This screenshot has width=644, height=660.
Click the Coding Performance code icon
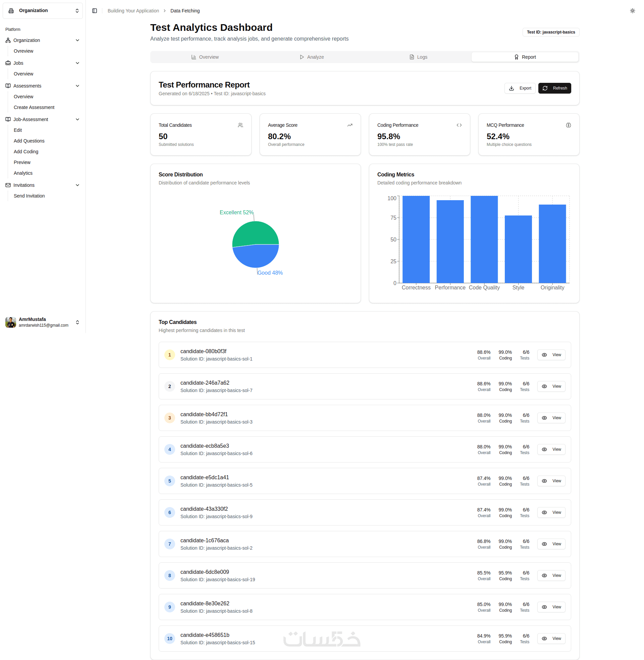[459, 125]
